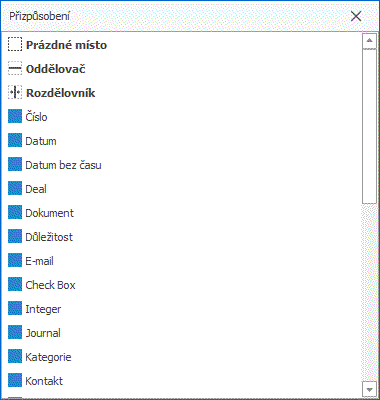Click the blue icon beside Číslo
The image size is (380, 400).
click(x=15, y=117)
